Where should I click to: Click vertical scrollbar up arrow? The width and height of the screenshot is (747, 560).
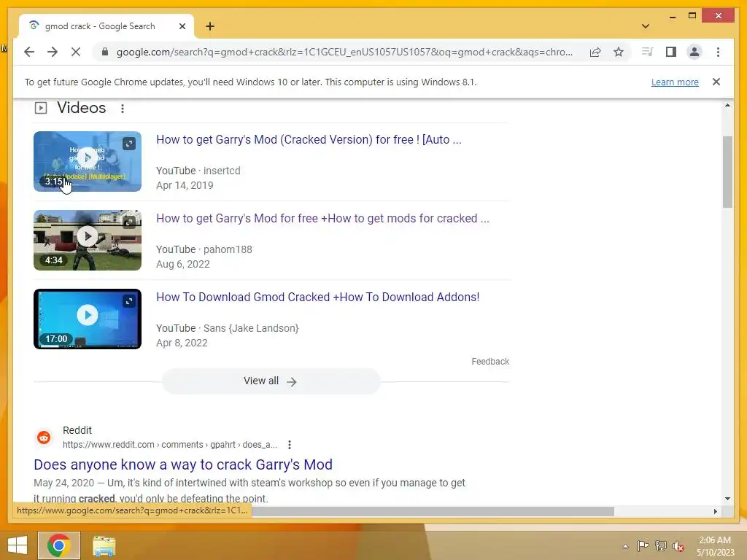pyautogui.click(x=727, y=105)
